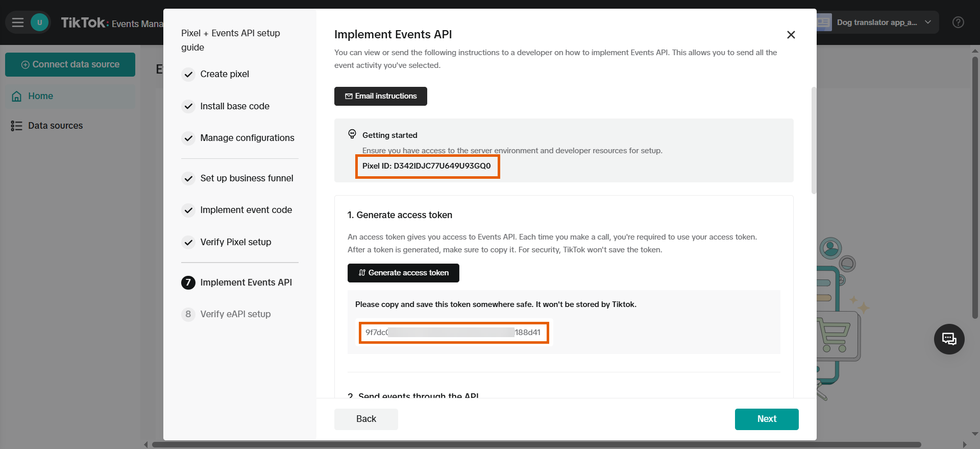980x449 pixels.
Task: Click the step 7 number badge
Action: pyautogui.click(x=188, y=282)
